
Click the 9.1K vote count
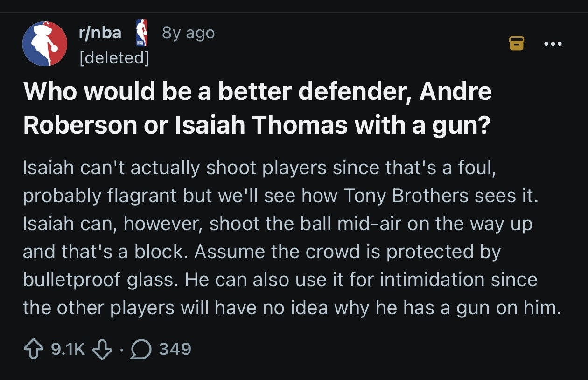pyautogui.click(x=67, y=349)
